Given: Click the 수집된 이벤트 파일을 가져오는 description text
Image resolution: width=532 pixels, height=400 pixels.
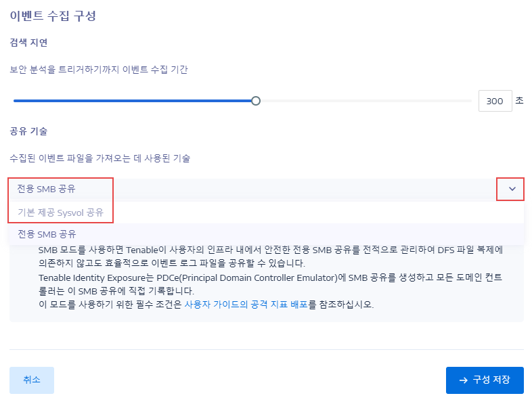Looking at the screenshot, I should (x=100, y=158).
